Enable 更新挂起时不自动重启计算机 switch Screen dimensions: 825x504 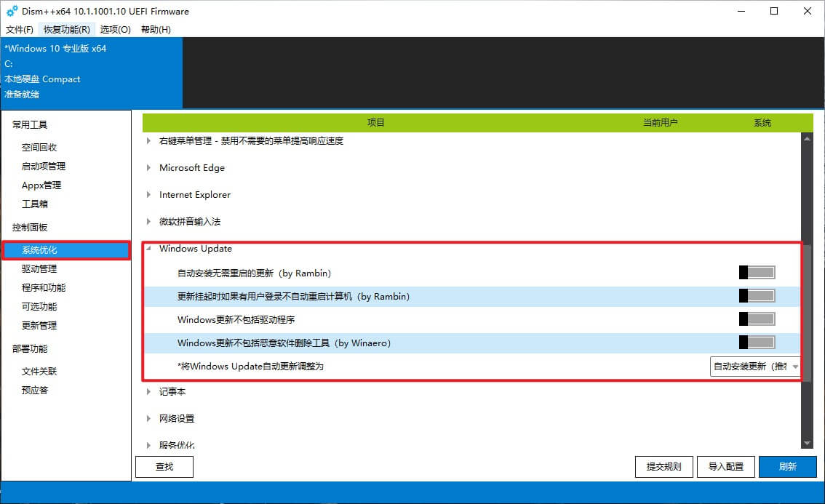coord(757,296)
